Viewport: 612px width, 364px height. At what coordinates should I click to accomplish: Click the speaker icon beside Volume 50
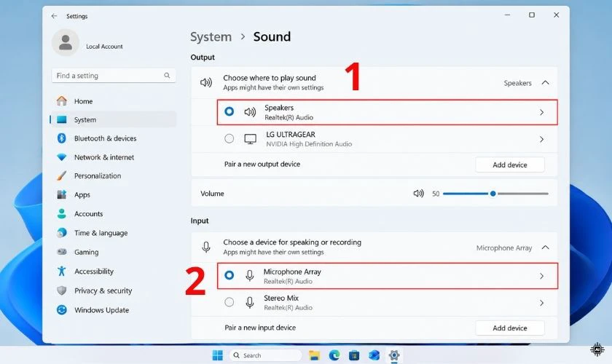point(418,194)
